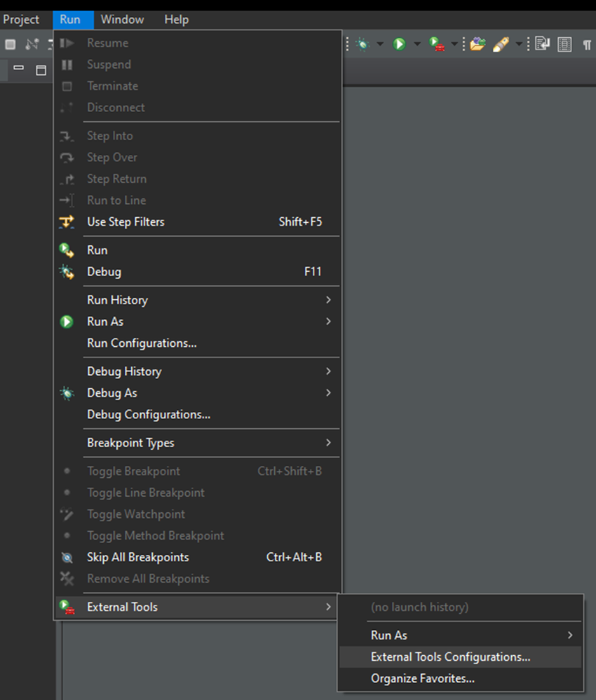Toggle Skip All Breakpoints
The height and width of the screenshot is (700, 596).
(x=137, y=557)
